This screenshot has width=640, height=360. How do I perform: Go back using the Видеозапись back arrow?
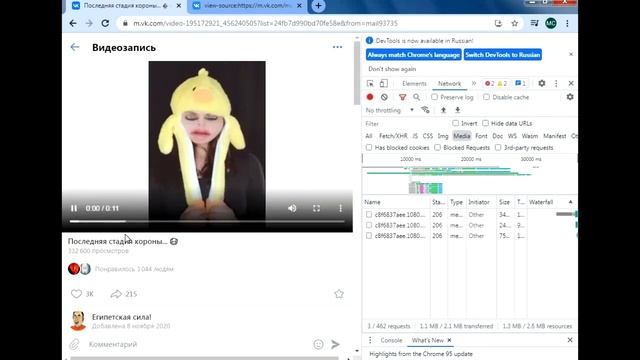[75, 47]
